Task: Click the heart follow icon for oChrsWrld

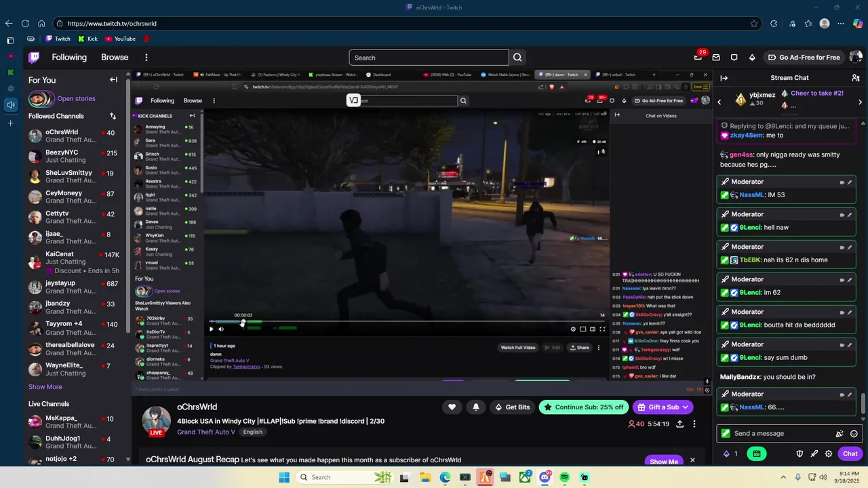Action: coord(452,407)
